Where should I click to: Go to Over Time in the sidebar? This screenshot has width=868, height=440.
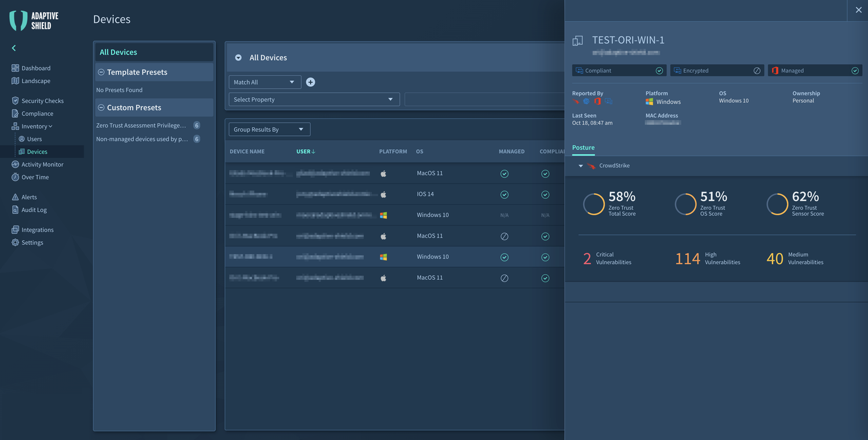(35, 177)
